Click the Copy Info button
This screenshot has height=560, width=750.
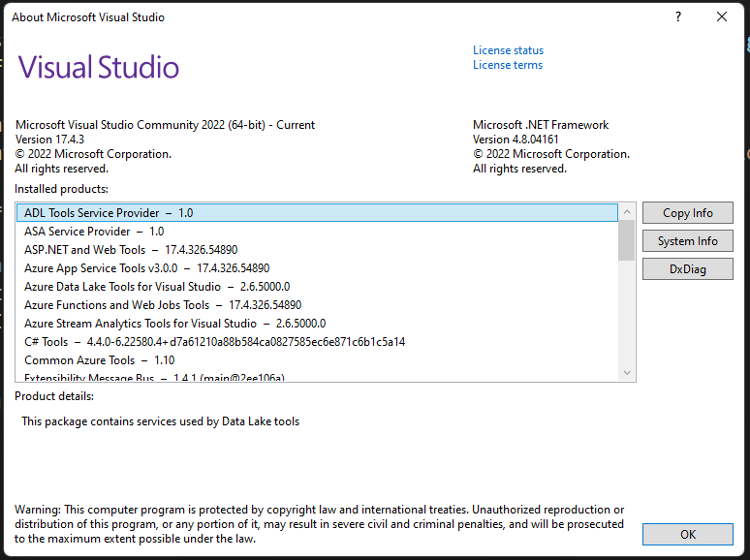[x=687, y=213]
